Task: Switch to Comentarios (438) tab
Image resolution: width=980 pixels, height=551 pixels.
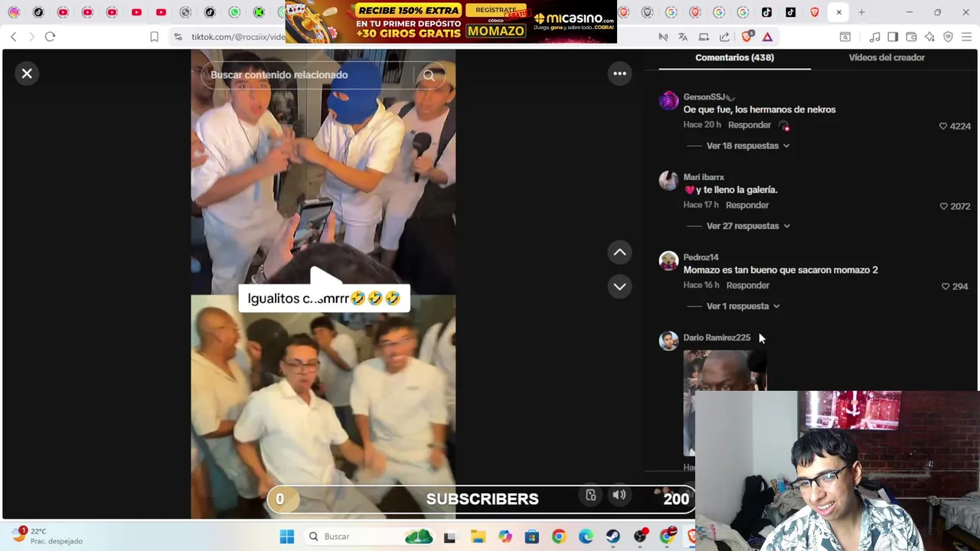Action: pyautogui.click(x=734, y=57)
